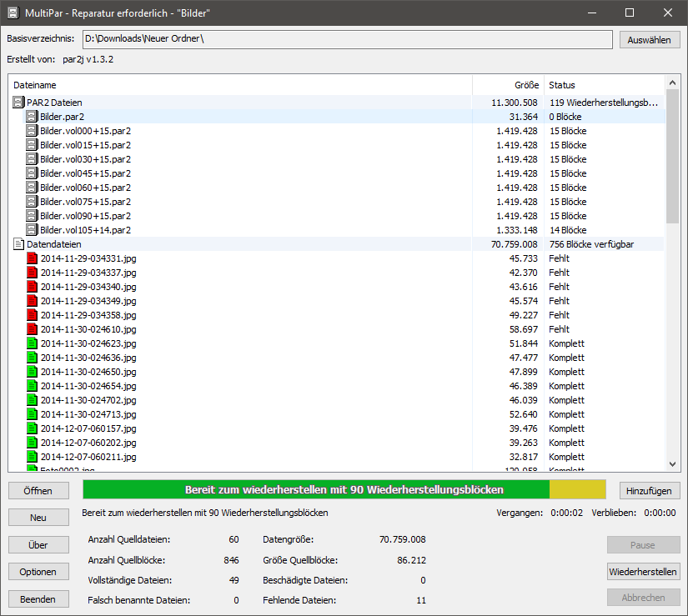Click red missing icon of 2014-11-29-034337.jpg
688x616 pixels.
(32, 273)
